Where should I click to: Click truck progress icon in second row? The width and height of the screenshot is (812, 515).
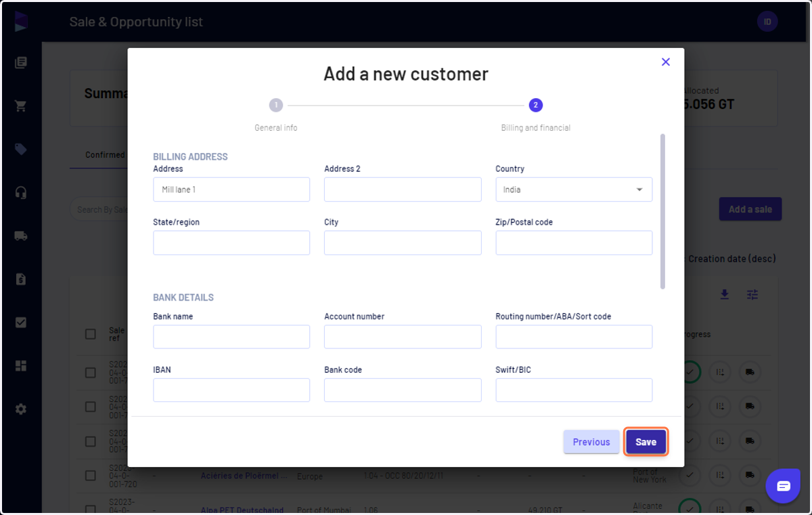750,407
